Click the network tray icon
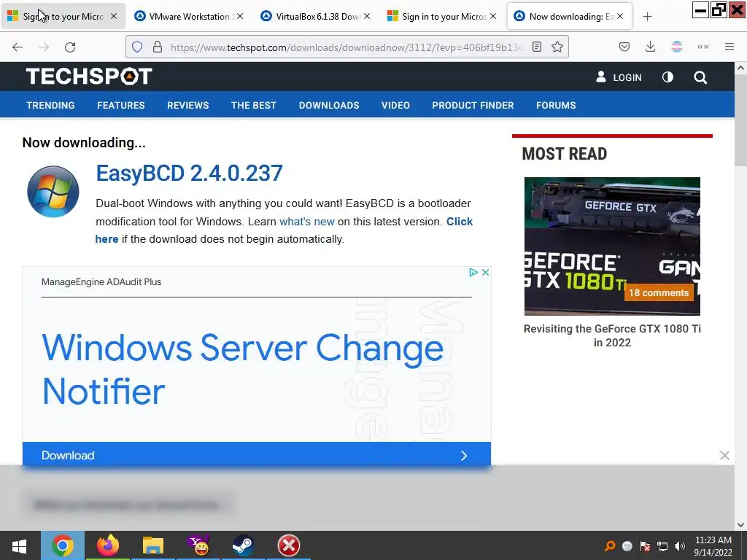Image resolution: width=747 pixels, height=560 pixels. click(x=662, y=546)
